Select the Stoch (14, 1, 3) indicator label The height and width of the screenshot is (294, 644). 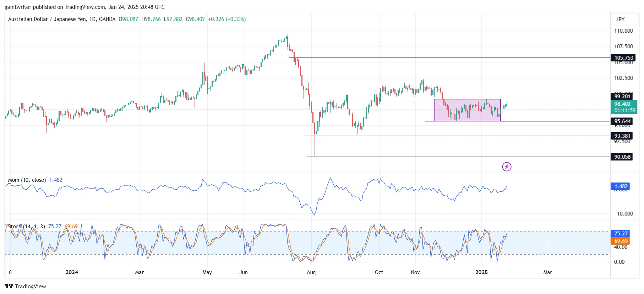(27, 227)
